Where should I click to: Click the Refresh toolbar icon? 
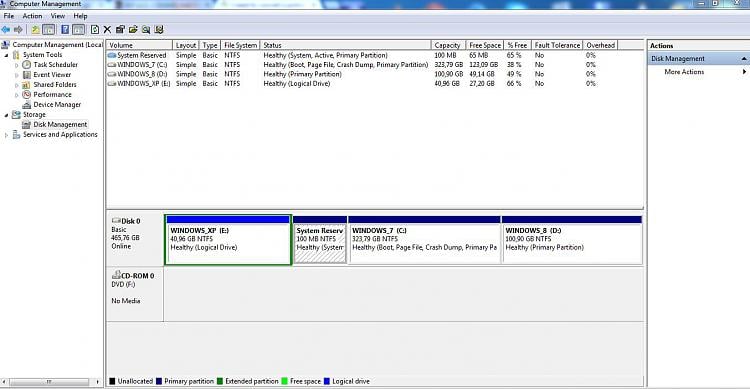(x=95, y=30)
